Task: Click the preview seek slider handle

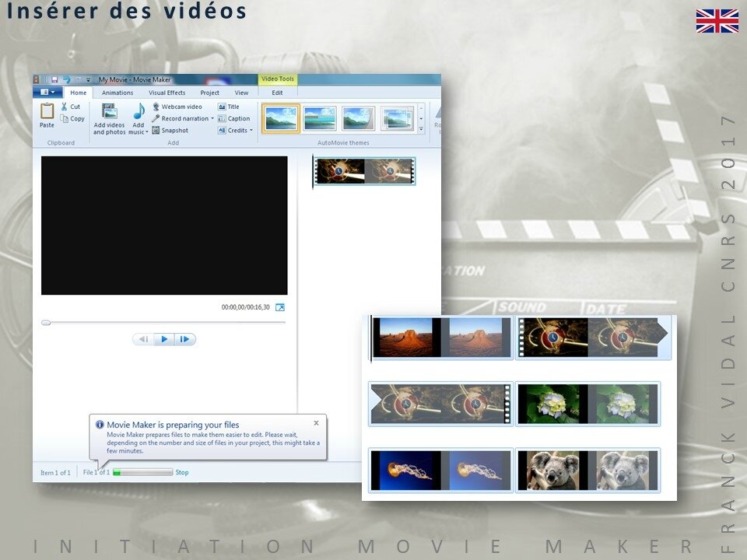Action: point(46,322)
